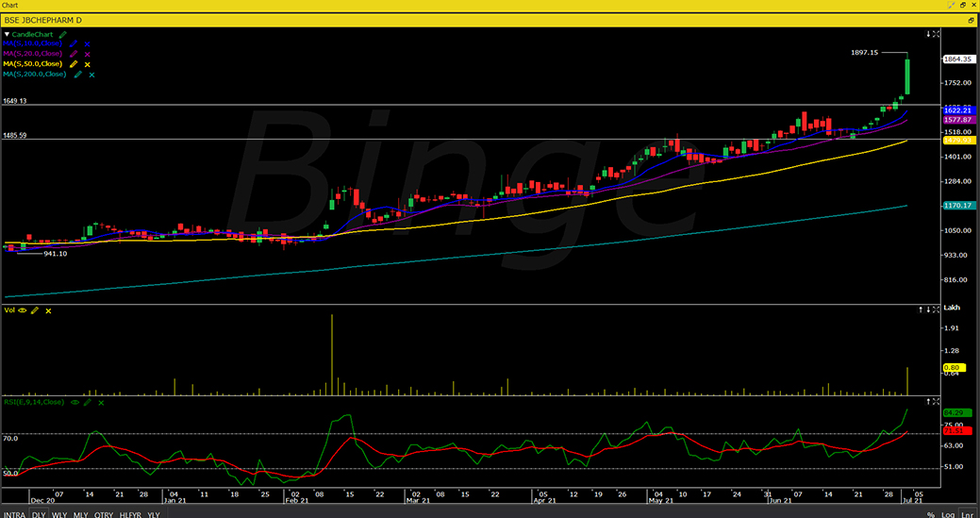Click the 1649.13 horizontal line label

tap(15, 101)
